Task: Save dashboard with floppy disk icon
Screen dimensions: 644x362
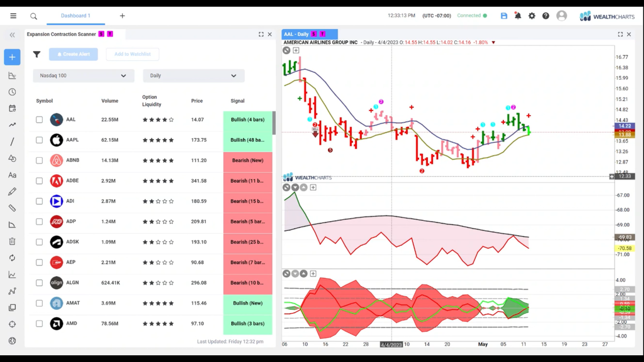Action: (504, 16)
